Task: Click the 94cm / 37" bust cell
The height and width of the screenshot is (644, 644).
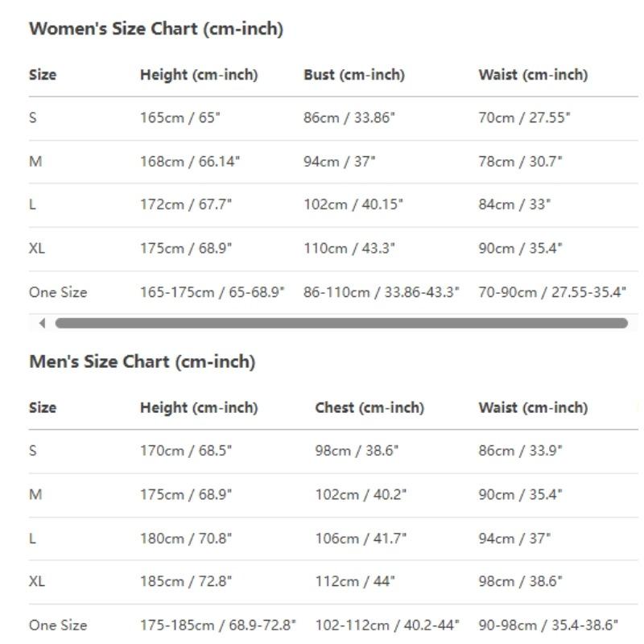Action: (x=339, y=162)
